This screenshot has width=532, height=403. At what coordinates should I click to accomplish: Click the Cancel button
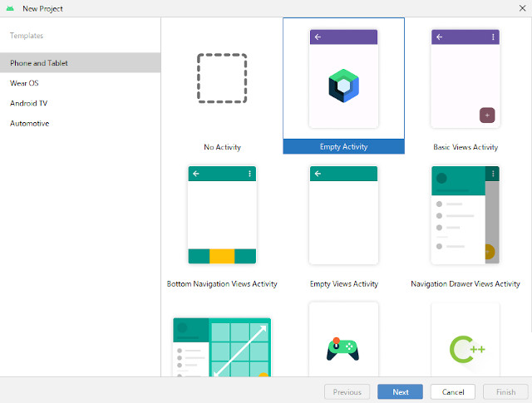coord(452,392)
